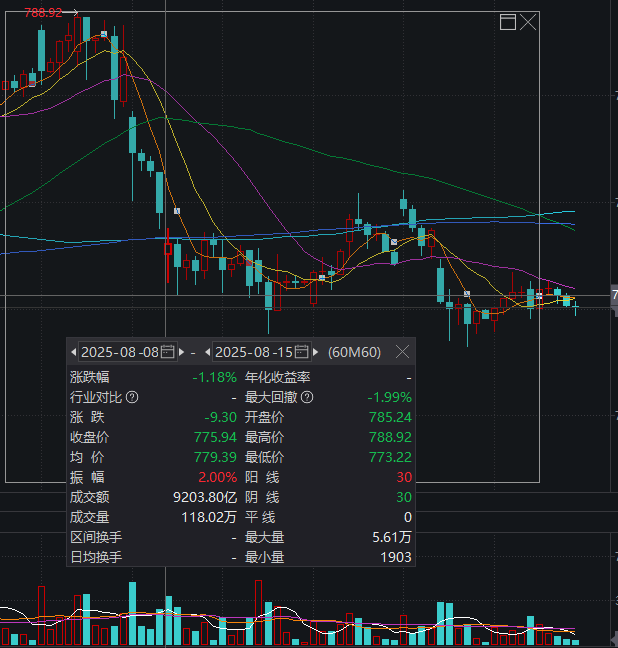Open the start date calendar picker
Image resolution: width=618 pixels, height=648 pixels.
pyautogui.click(x=168, y=352)
